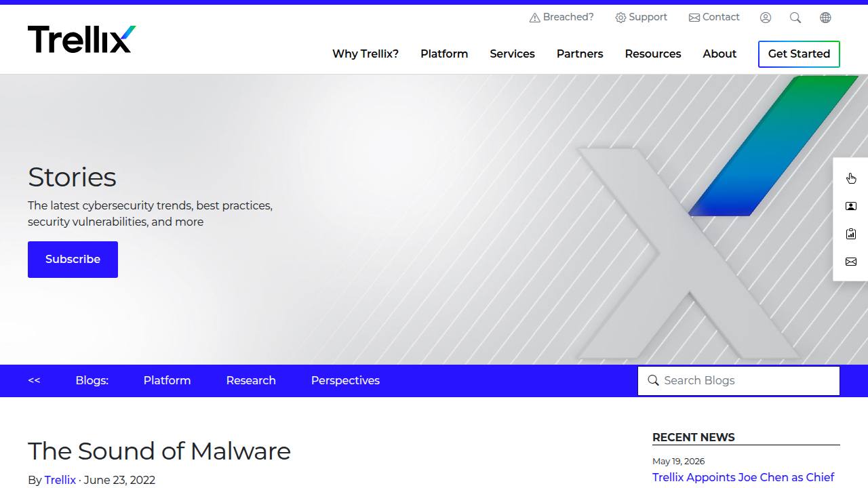Click the Contact envelope icon in header

pyautogui.click(x=694, y=18)
